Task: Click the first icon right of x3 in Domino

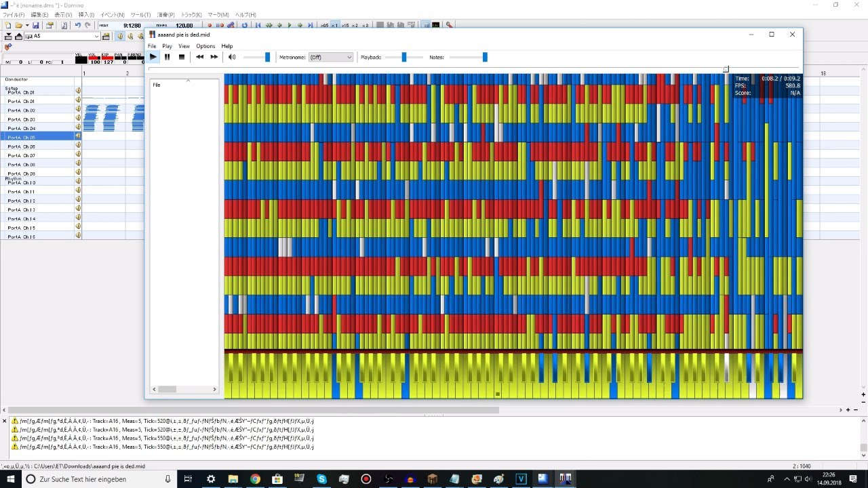Action: pyautogui.click(x=379, y=25)
